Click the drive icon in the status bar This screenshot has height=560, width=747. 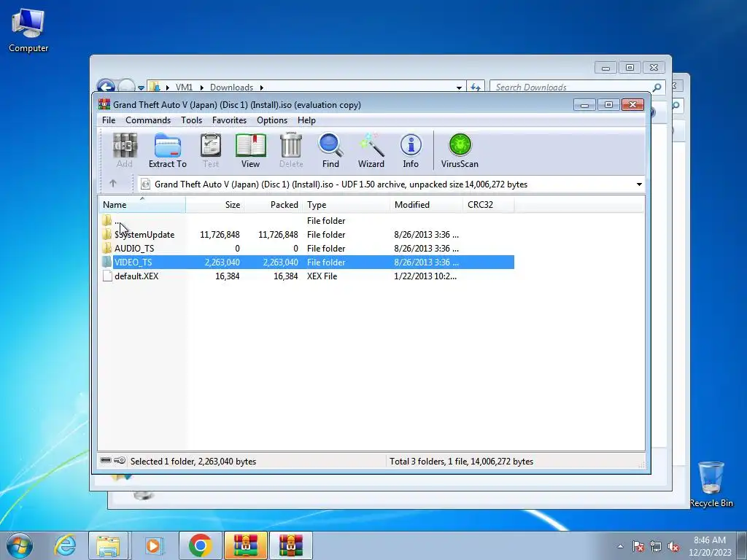(106, 461)
